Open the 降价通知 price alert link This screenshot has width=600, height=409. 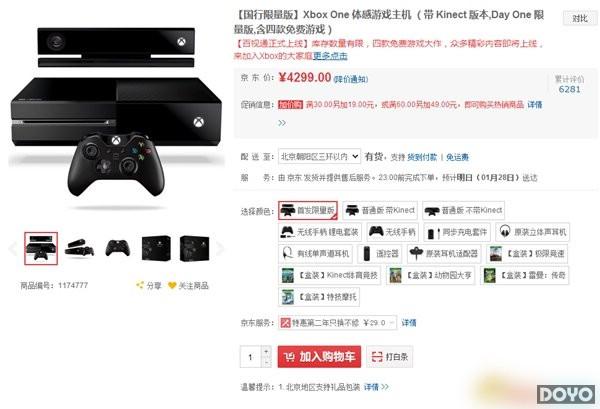[x=351, y=79]
